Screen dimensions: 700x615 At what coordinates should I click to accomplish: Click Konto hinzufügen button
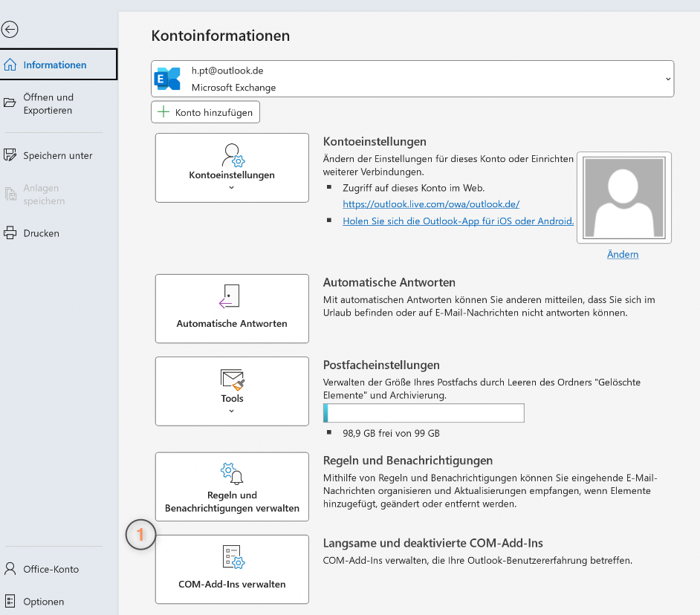tap(206, 113)
